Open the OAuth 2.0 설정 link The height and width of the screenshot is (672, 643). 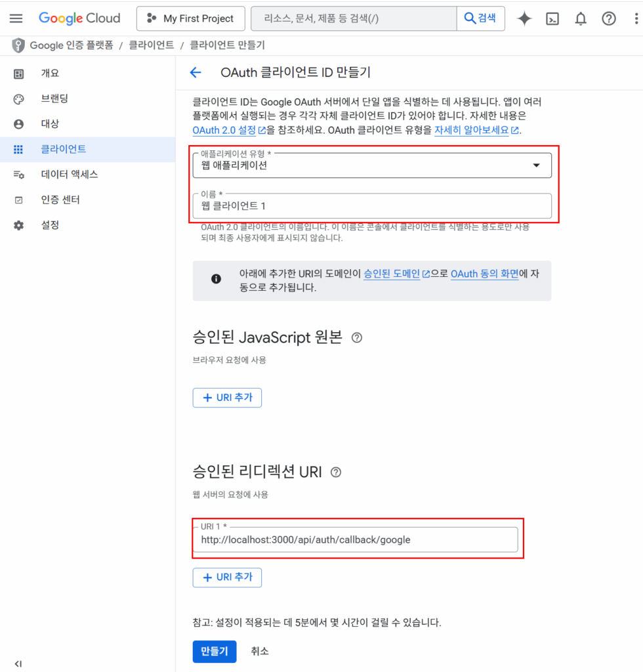tap(224, 130)
